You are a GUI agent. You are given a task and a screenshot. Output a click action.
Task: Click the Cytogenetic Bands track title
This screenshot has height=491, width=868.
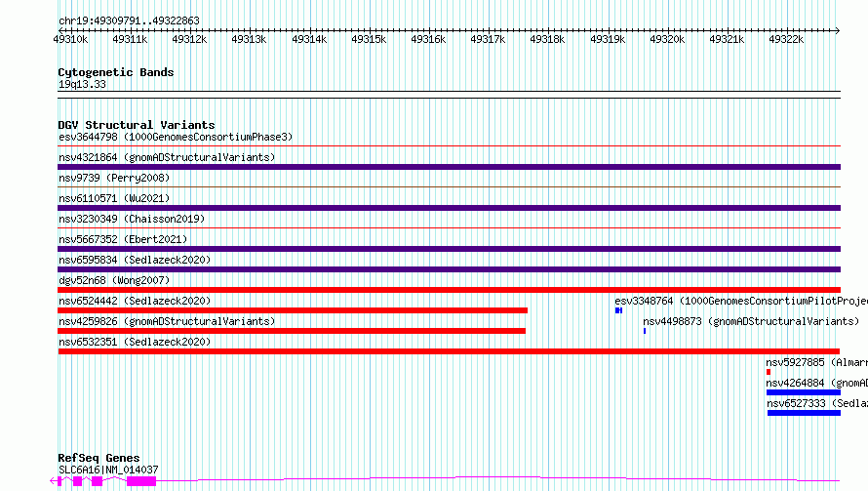click(116, 72)
